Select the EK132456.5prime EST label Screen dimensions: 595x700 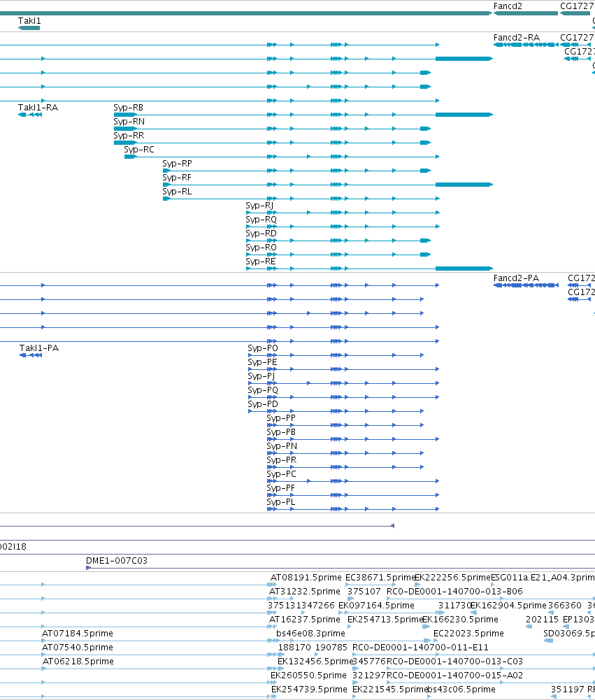coord(315,662)
